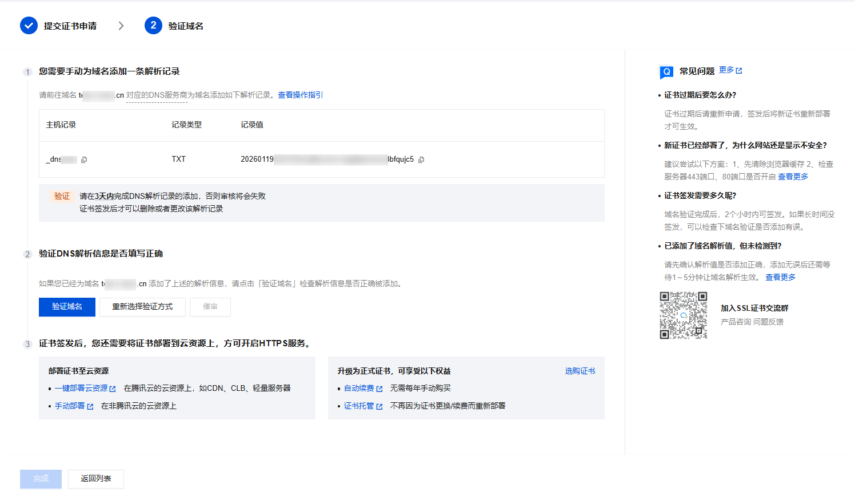Click the 催审 button

[x=210, y=307]
